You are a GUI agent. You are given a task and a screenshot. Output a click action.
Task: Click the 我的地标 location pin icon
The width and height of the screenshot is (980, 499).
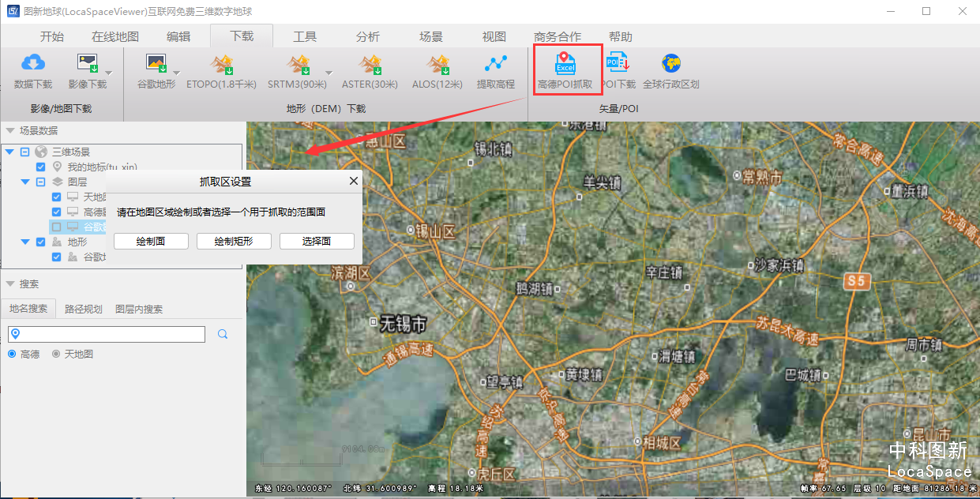tap(57, 167)
